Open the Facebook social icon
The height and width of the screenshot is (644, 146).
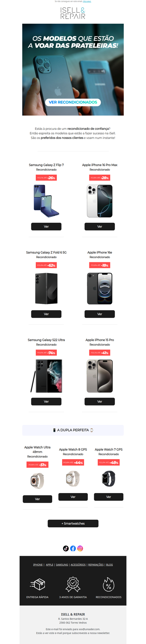[73, 548]
